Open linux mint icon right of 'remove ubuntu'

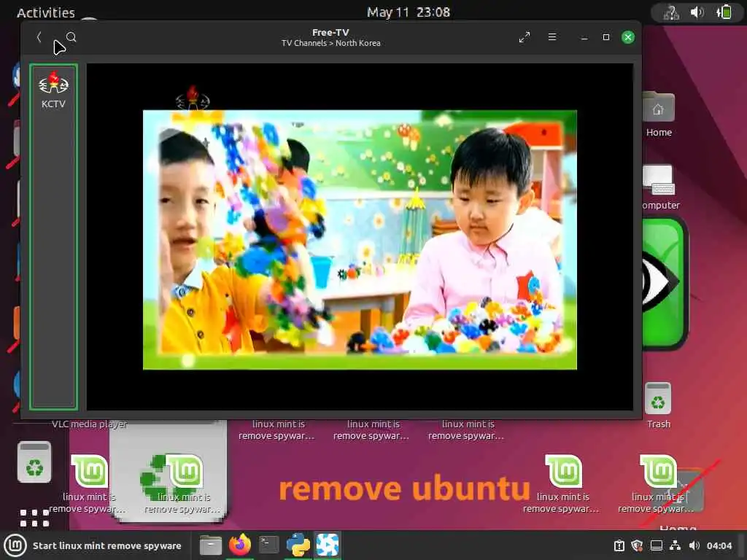click(563, 483)
